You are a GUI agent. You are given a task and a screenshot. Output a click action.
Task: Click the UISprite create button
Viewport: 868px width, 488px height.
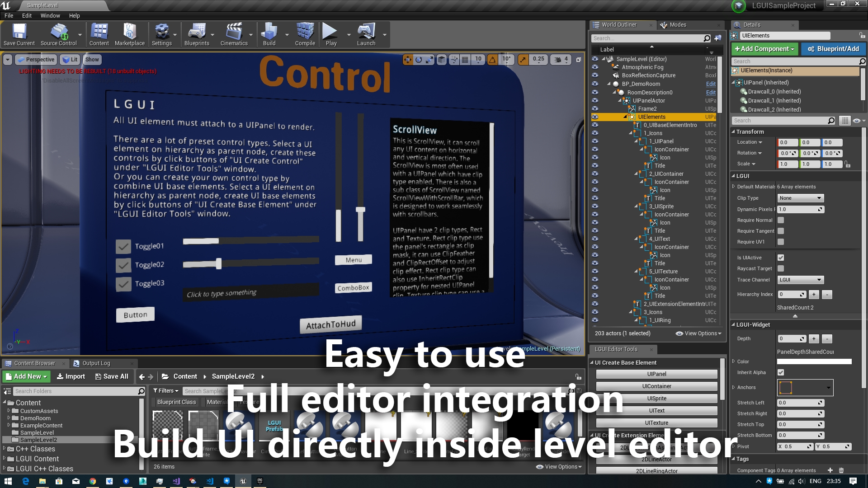(x=656, y=399)
